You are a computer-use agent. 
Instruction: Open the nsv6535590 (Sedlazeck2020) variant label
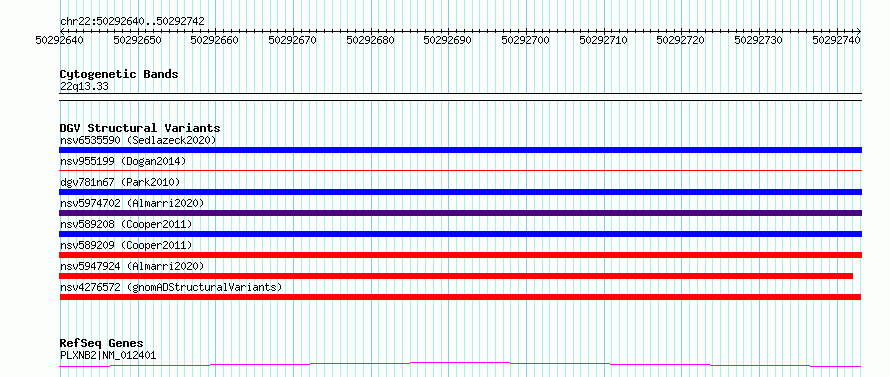[138, 140]
